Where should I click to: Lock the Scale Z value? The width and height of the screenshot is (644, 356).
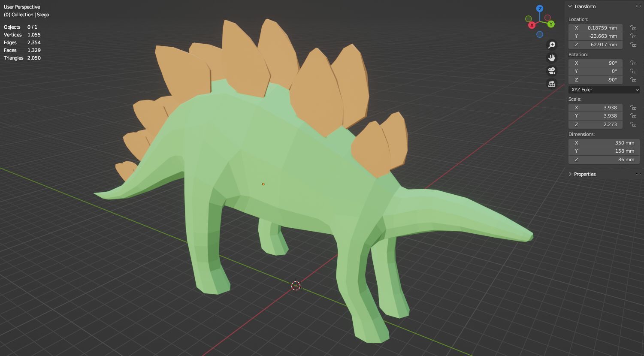[x=633, y=124]
